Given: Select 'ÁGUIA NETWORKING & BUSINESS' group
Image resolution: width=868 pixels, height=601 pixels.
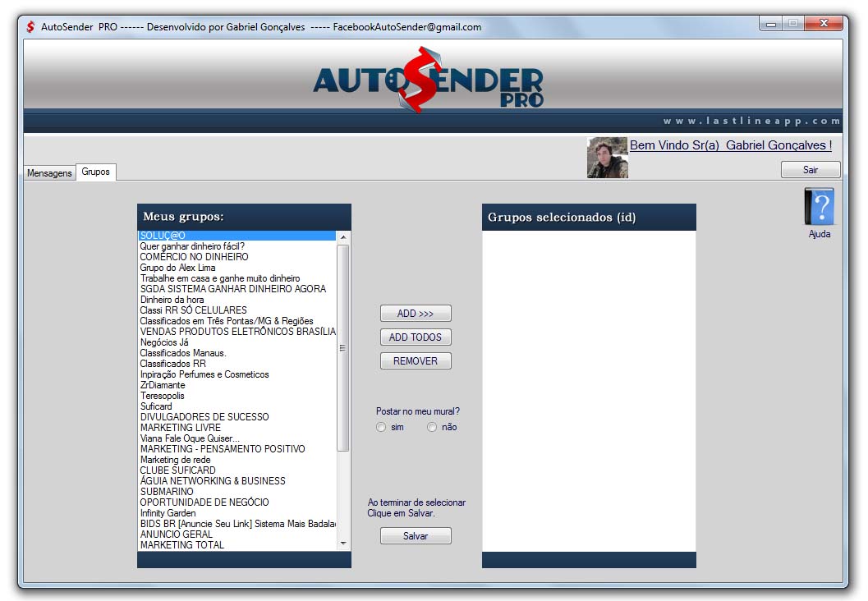Looking at the screenshot, I should coord(237,481).
